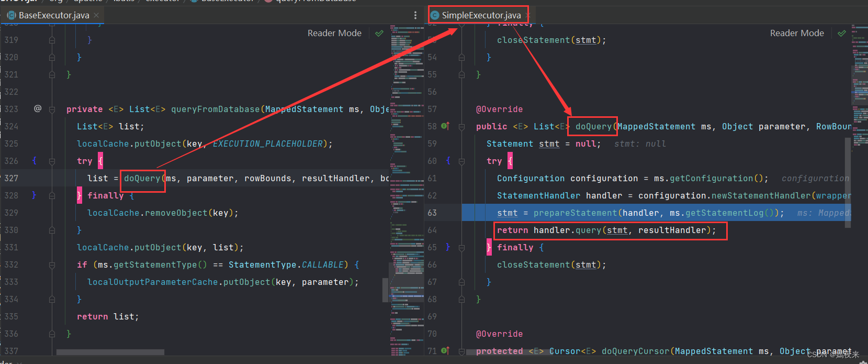This screenshot has height=364, width=868.
Task: Click fold end marker on line 319
Action: (52, 40)
